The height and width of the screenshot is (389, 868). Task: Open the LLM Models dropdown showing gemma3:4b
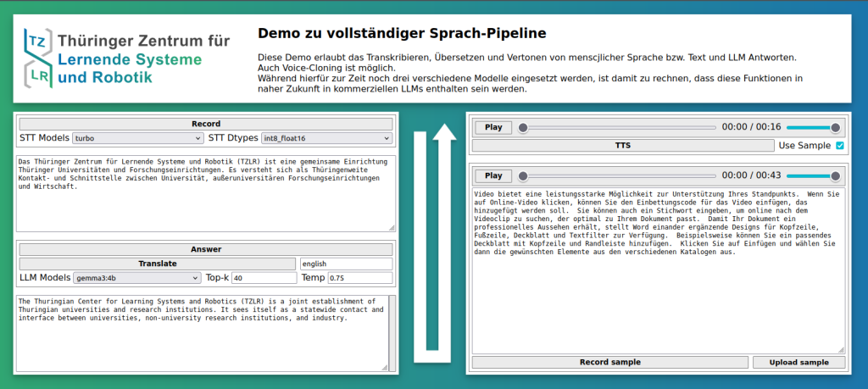click(137, 278)
